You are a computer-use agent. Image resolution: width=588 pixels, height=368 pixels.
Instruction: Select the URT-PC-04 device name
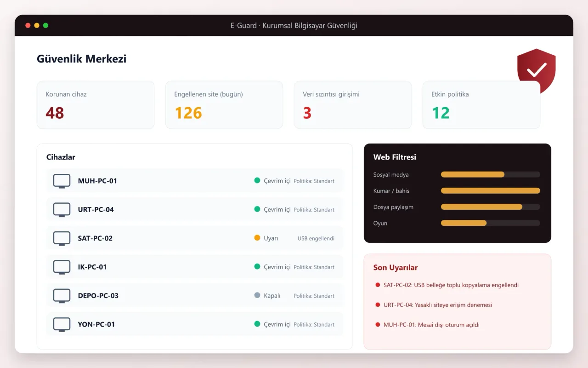click(96, 209)
